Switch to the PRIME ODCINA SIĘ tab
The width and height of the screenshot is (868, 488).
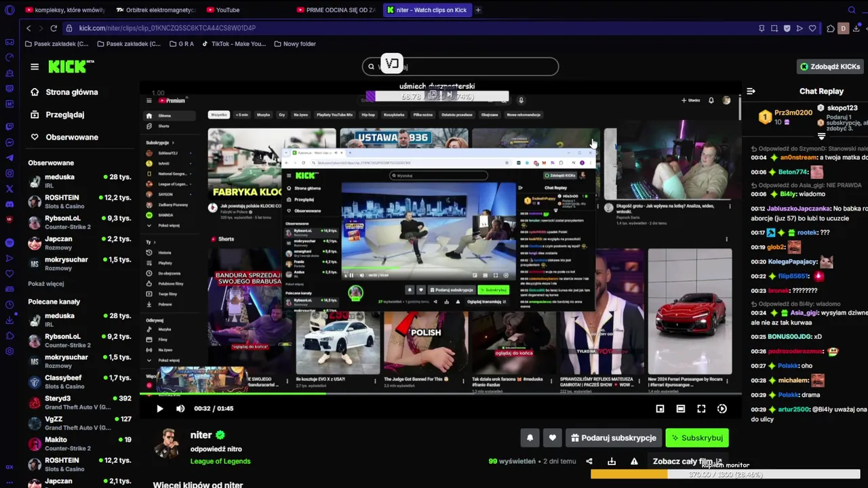[x=336, y=10]
